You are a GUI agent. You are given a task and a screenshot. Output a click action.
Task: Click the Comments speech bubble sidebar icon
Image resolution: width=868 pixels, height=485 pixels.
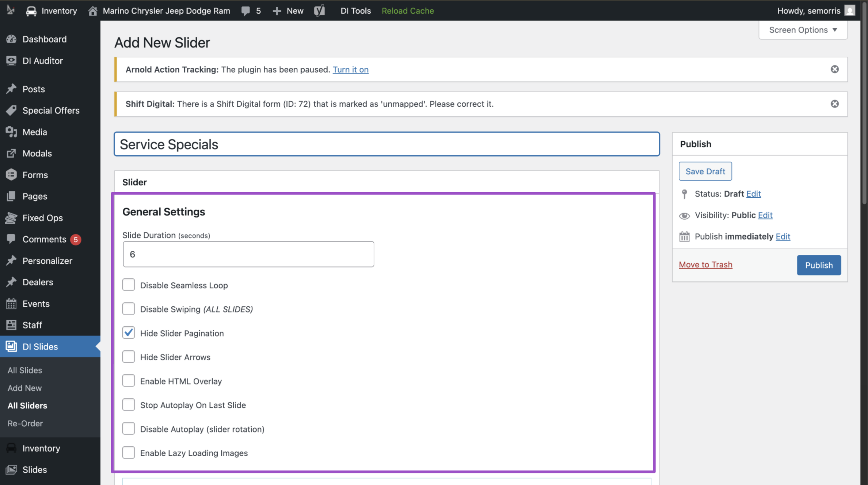point(11,239)
